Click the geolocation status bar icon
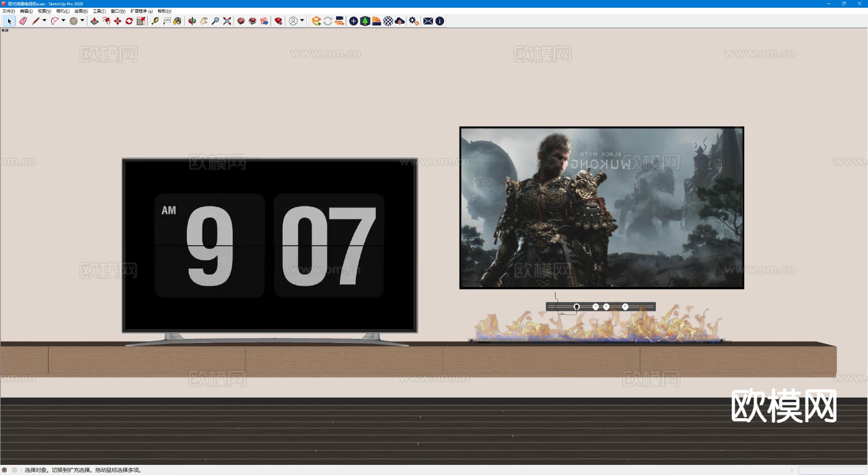The width and height of the screenshot is (868, 475). [5, 470]
